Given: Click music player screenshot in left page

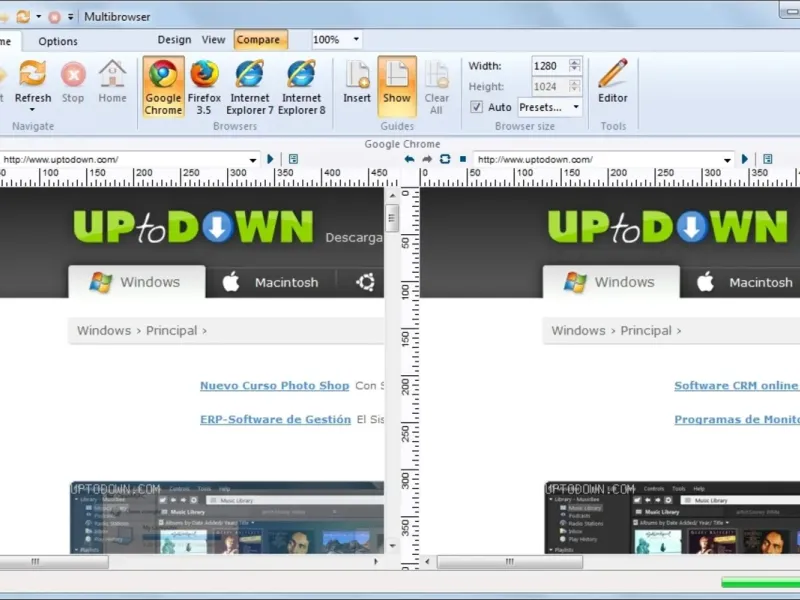Looking at the screenshot, I should pyautogui.click(x=227, y=517).
